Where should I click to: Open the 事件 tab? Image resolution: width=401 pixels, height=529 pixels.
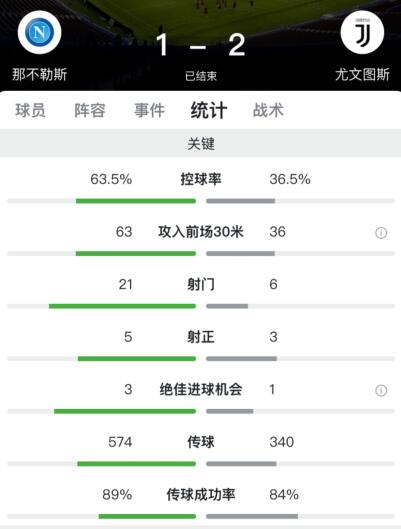pos(149,110)
